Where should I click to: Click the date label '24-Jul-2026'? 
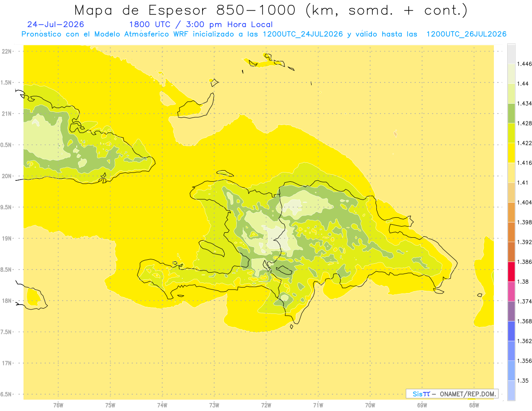pos(55,24)
